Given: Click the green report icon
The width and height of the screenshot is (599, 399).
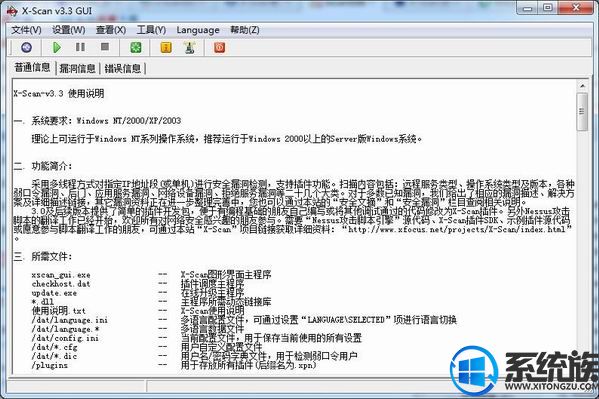Looking at the screenshot, I should (136, 47).
